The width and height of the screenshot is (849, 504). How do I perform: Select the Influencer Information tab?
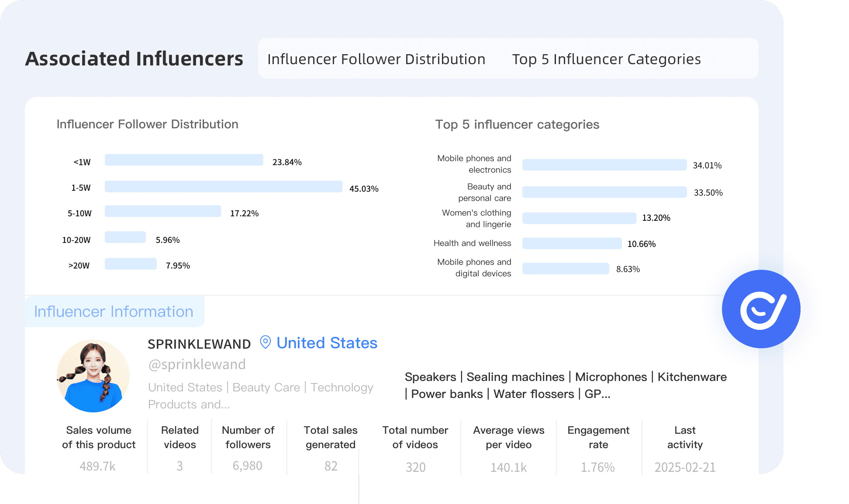(114, 311)
